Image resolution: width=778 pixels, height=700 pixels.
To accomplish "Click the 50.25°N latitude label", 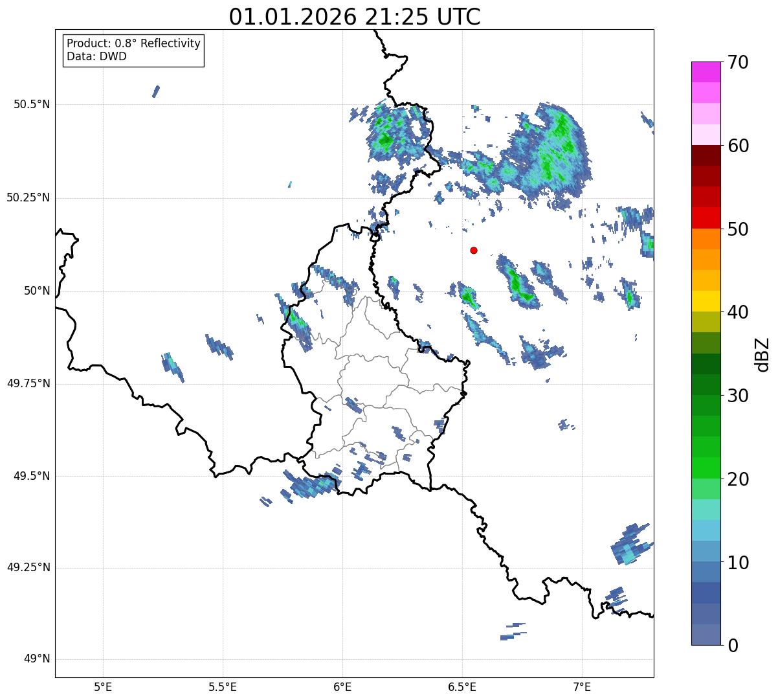I will coord(28,198).
